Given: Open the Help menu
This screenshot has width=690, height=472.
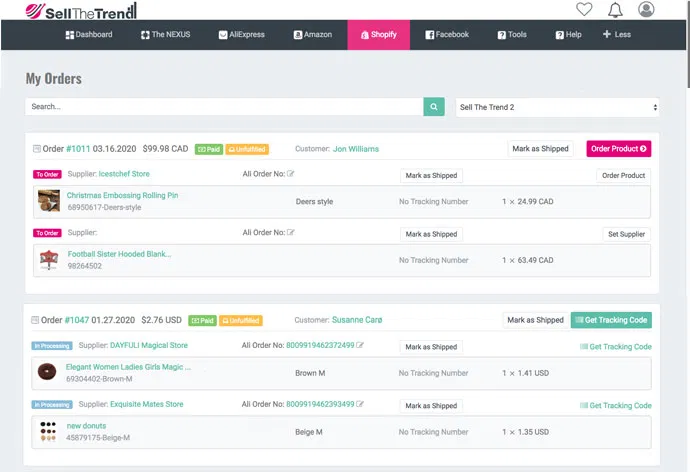Looking at the screenshot, I should 569,34.
